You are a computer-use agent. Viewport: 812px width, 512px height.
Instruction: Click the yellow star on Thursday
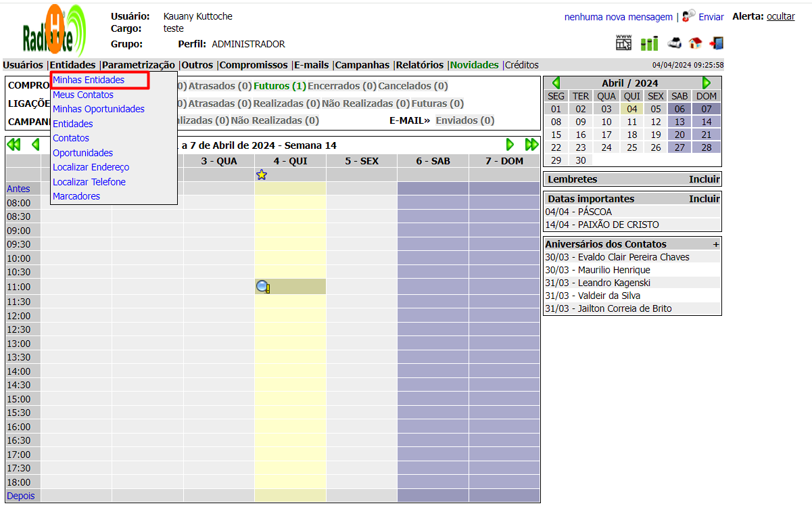[x=262, y=174]
